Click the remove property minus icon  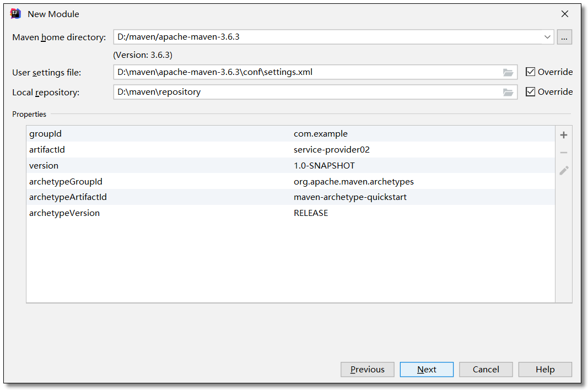tap(563, 153)
